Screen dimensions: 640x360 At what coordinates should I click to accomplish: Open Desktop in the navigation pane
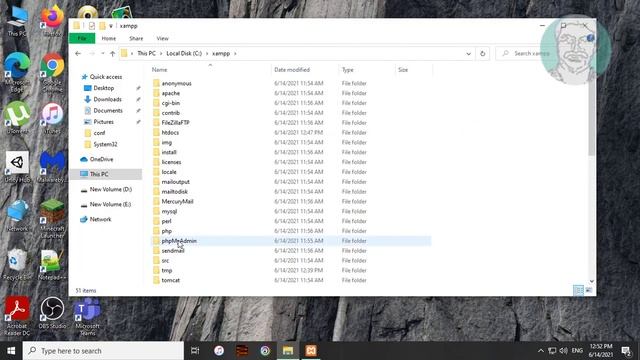pos(104,88)
